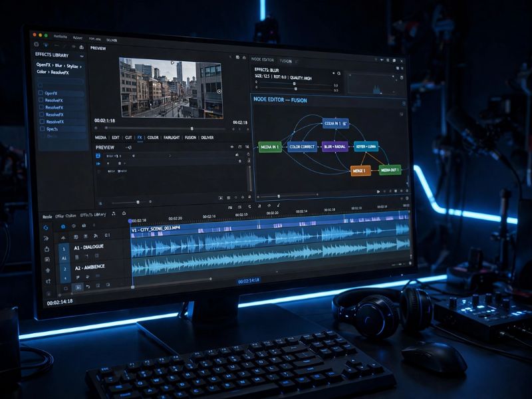This screenshot has height=399, width=532.
Task: Click the undo arrow in bottom timeline toolbar
Action: point(88,287)
